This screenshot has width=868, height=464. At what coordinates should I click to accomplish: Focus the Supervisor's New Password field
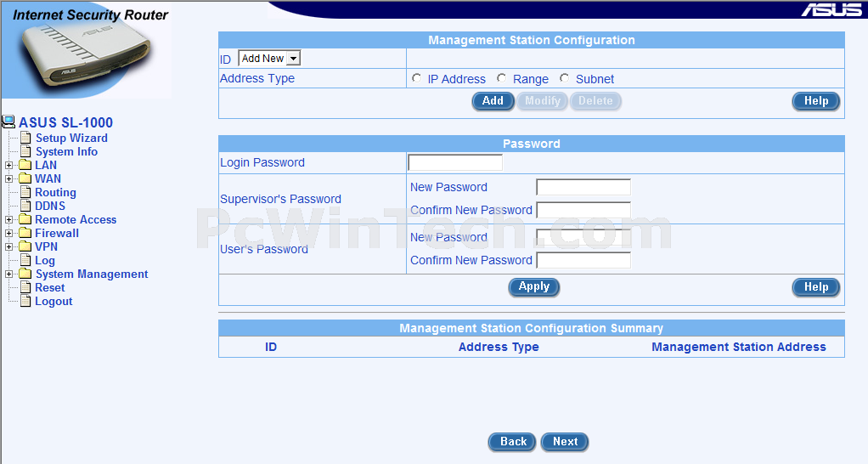pyautogui.click(x=583, y=187)
